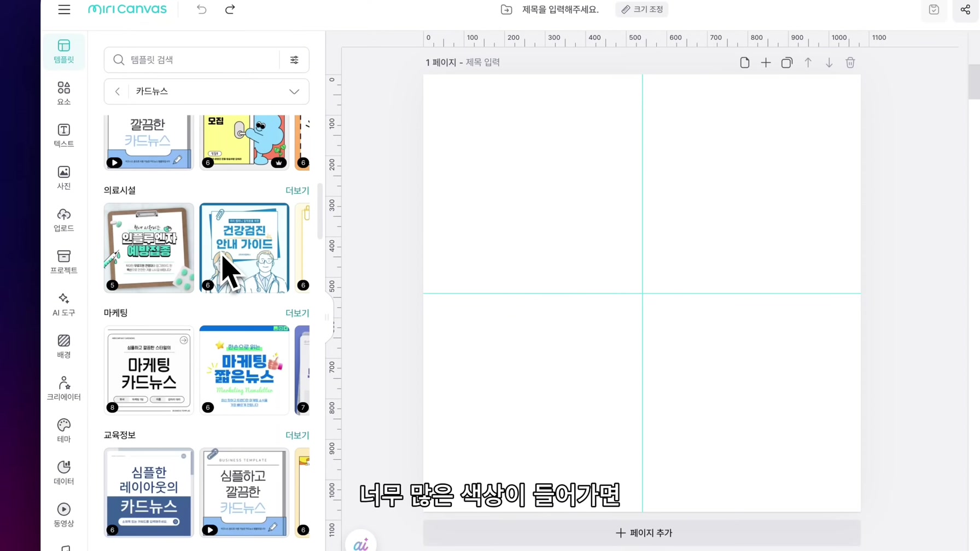Image resolution: width=980 pixels, height=551 pixels.
Task: Click the canvas vertical scrollbar
Action: click(974, 82)
